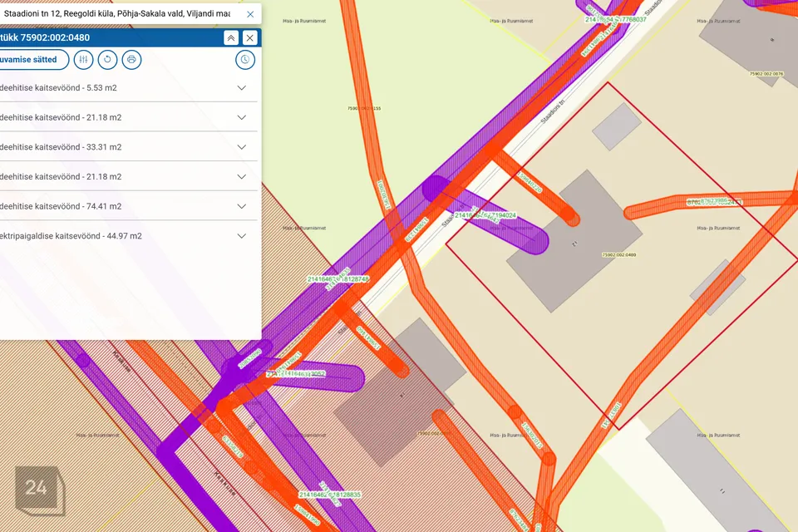The image size is (798, 532).
Task: Click the parcel label 75902:002:0480 on map
Action: [618, 255]
